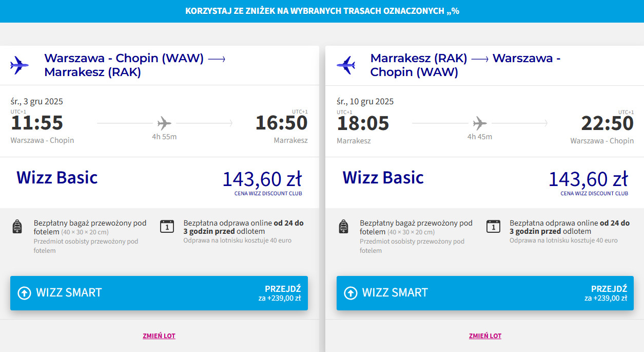
Task: Click the up-arrow icon on return WIZZ SMART
Action: pyautogui.click(x=350, y=293)
